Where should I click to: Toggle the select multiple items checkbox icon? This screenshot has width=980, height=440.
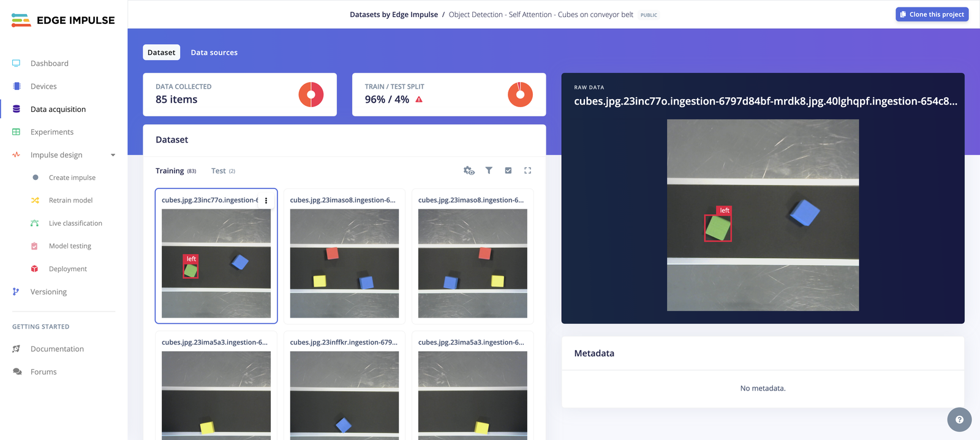click(508, 171)
